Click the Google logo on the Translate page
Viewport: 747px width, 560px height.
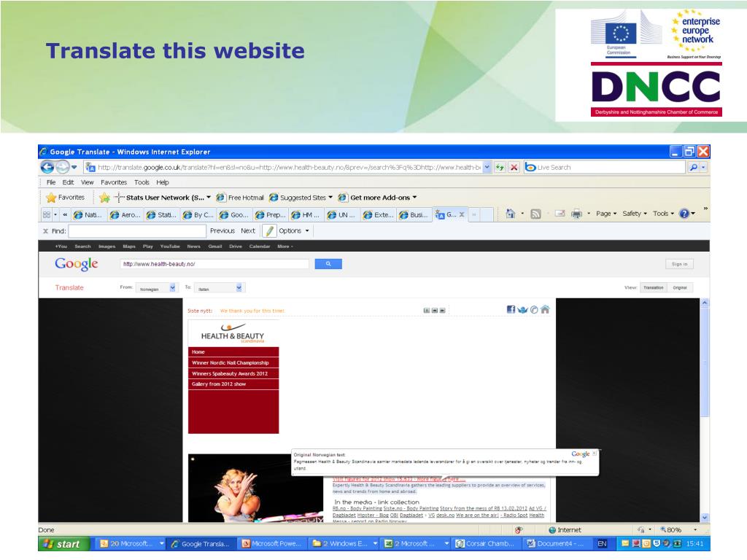76,264
